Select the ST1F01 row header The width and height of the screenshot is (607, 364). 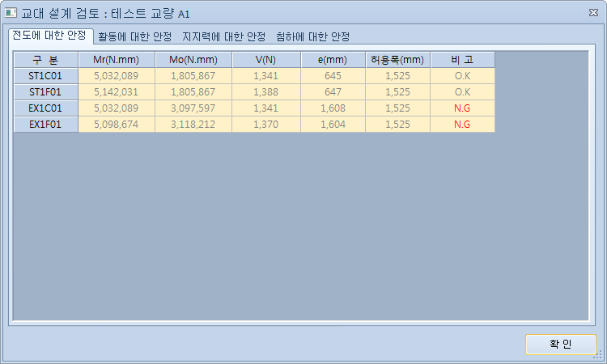[45, 92]
